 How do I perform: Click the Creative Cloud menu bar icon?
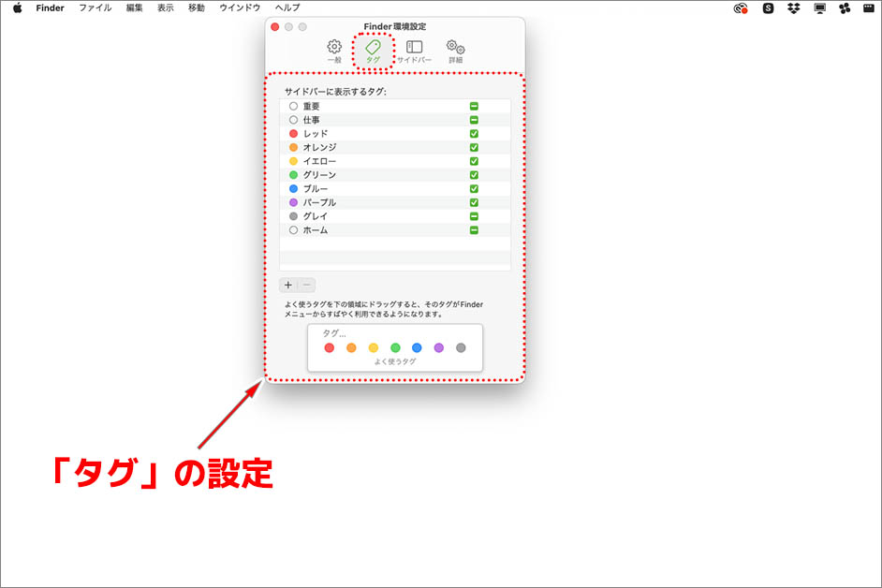tap(741, 7)
